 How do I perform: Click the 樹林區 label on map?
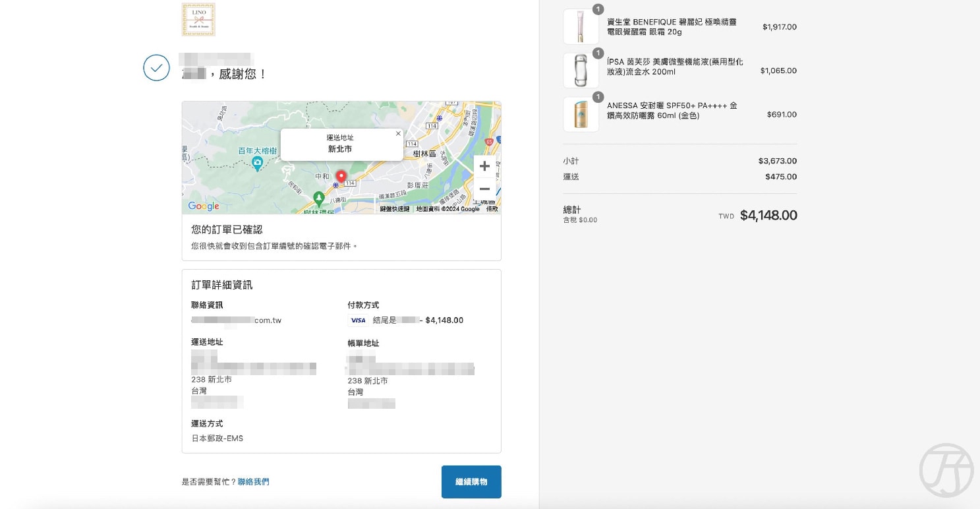click(x=424, y=154)
